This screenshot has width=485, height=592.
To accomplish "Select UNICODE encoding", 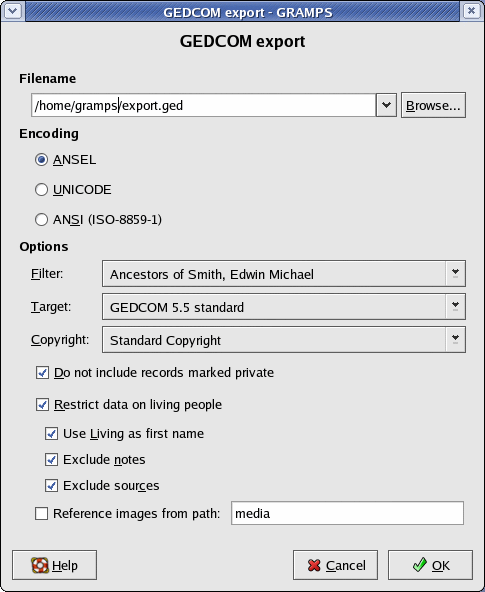I will click(x=41, y=190).
